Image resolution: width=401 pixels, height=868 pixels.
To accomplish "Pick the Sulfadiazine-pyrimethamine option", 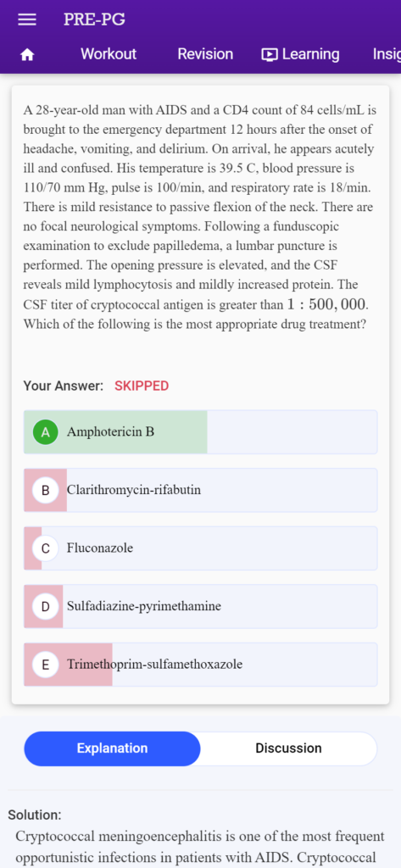I will [200, 607].
